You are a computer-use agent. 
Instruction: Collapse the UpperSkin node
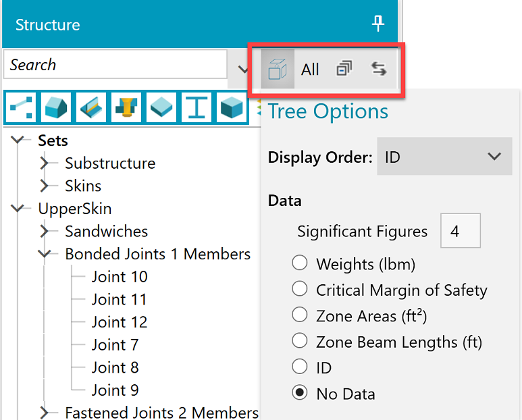17,208
